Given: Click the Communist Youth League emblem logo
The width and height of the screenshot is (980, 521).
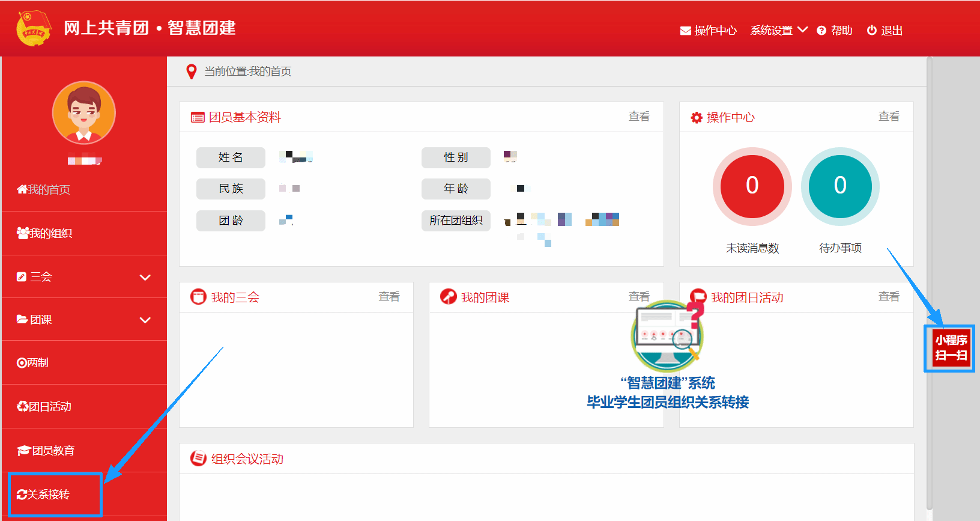Looking at the screenshot, I should coord(33,28).
